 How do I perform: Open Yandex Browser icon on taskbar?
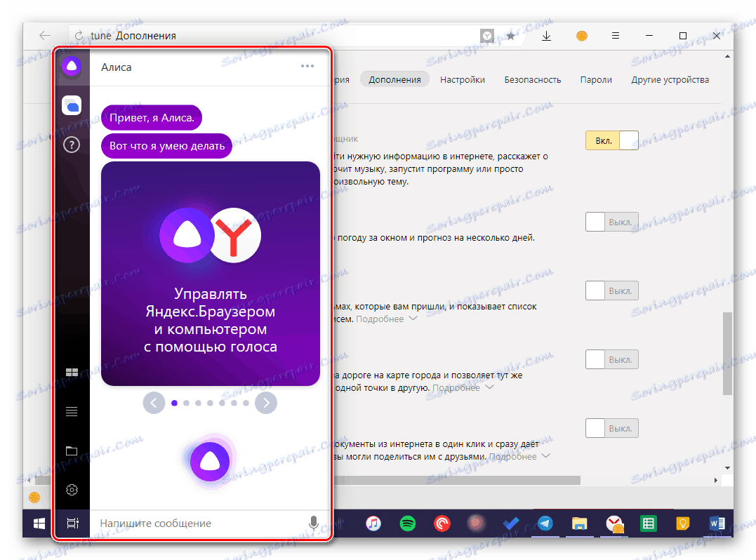pyautogui.click(x=614, y=524)
